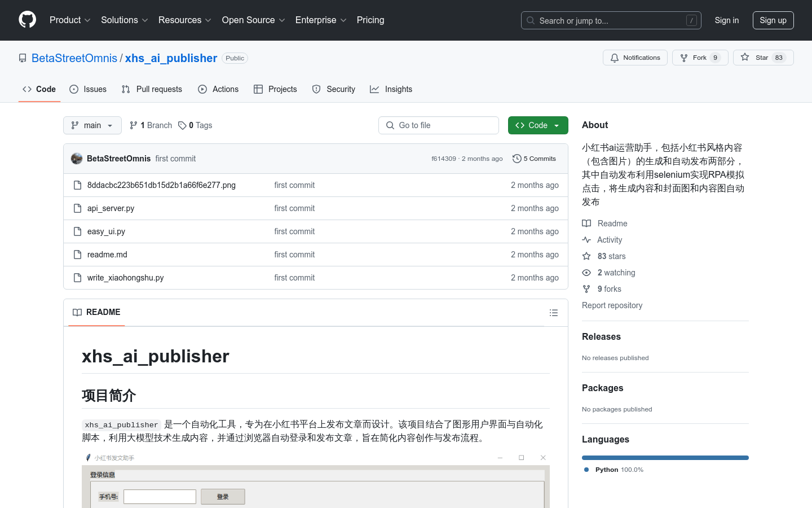View the 2 watching link
Screen dimensions: 812x508
(x=608, y=273)
